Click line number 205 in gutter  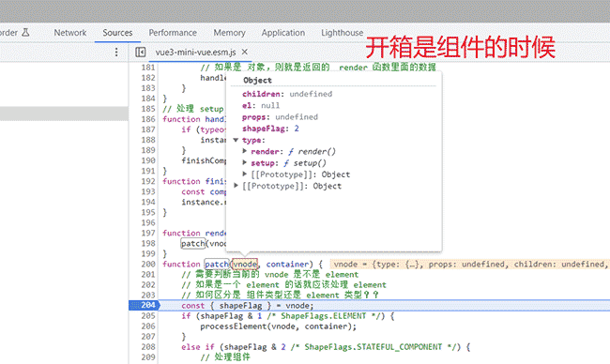coord(148,316)
